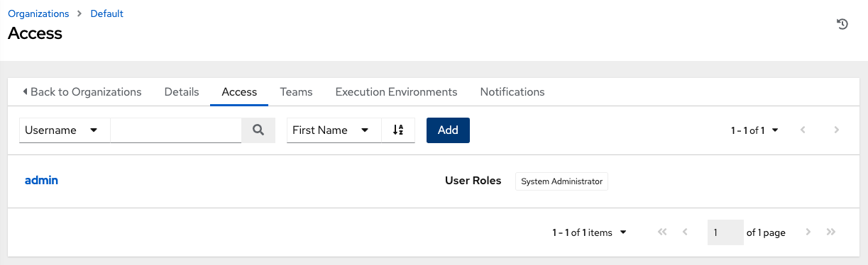
Task: Click the User Roles label
Action: click(x=473, y=181)
